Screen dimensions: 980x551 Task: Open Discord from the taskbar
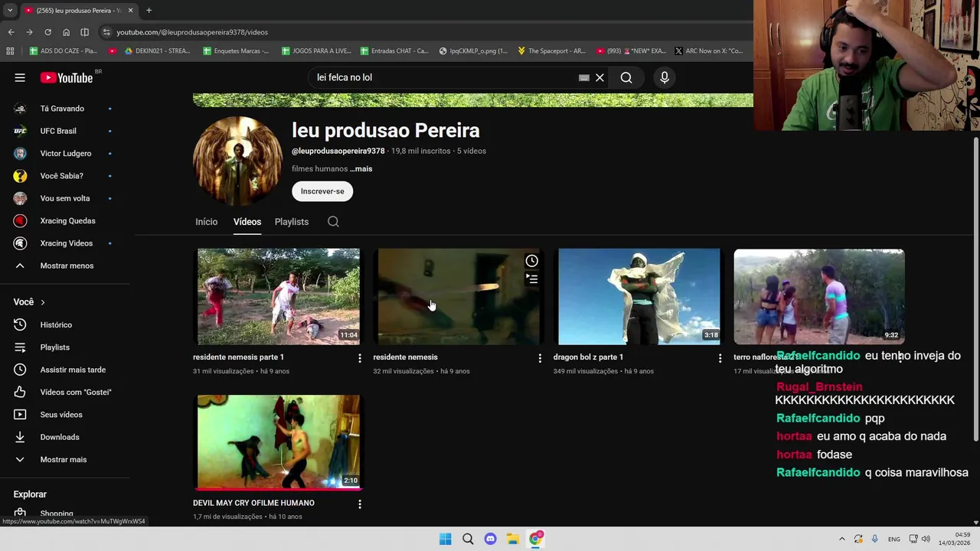click(490, 539)
